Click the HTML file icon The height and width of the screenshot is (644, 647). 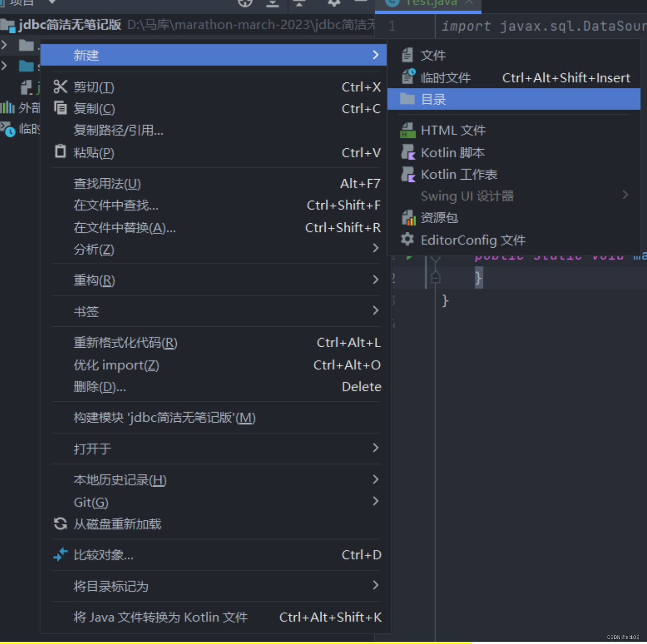click(x=408, y=130)
